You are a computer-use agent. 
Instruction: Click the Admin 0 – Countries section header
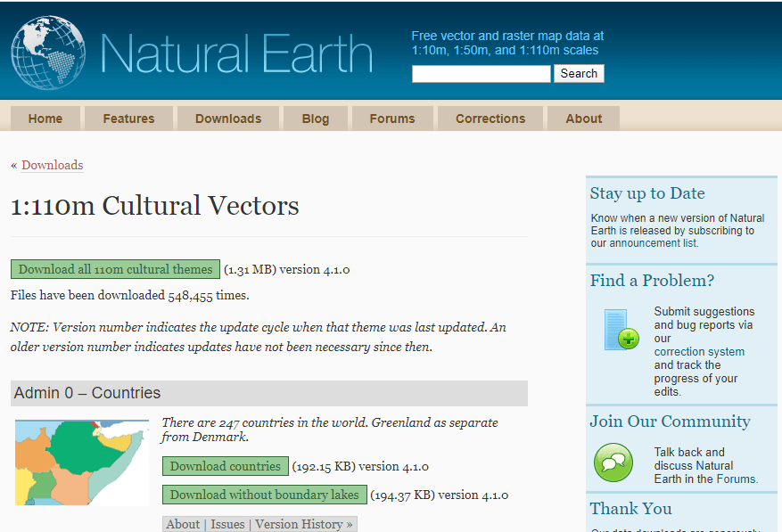coord(268,393)
